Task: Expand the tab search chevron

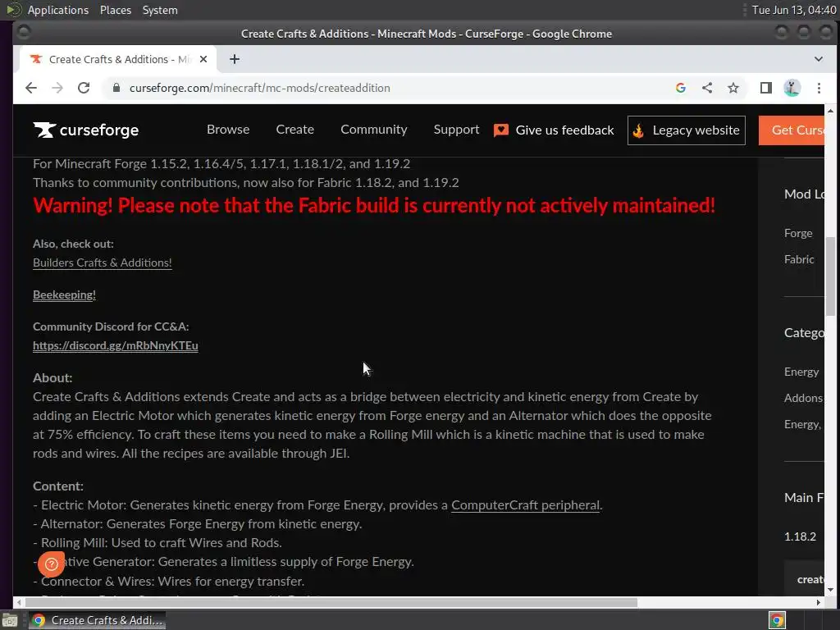Action: (x=818, y=59)
